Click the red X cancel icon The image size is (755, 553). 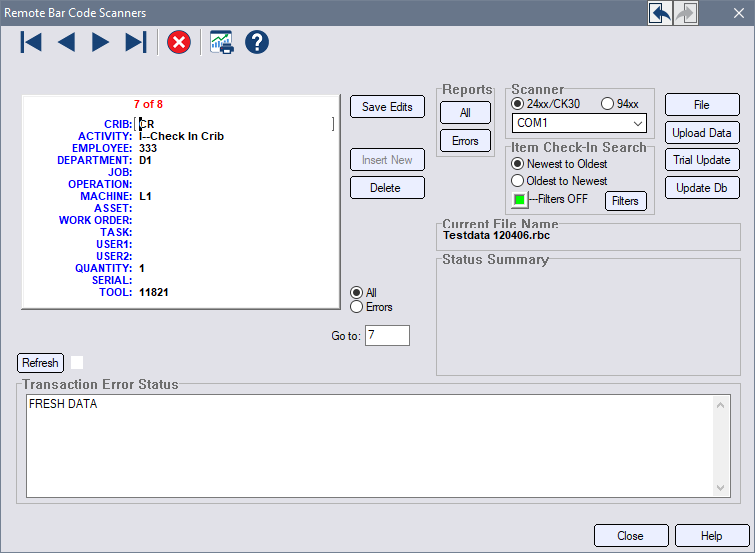[x=179, y=42]
